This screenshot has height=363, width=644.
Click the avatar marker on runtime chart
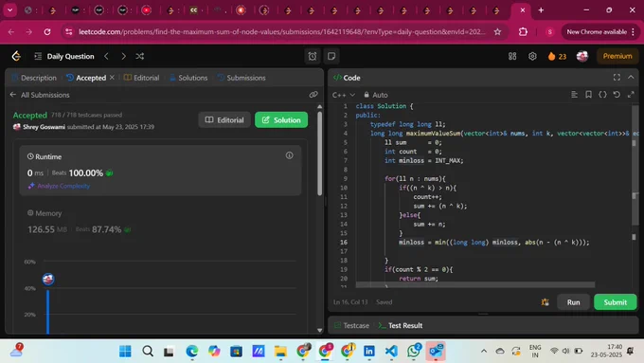point(48,280)
